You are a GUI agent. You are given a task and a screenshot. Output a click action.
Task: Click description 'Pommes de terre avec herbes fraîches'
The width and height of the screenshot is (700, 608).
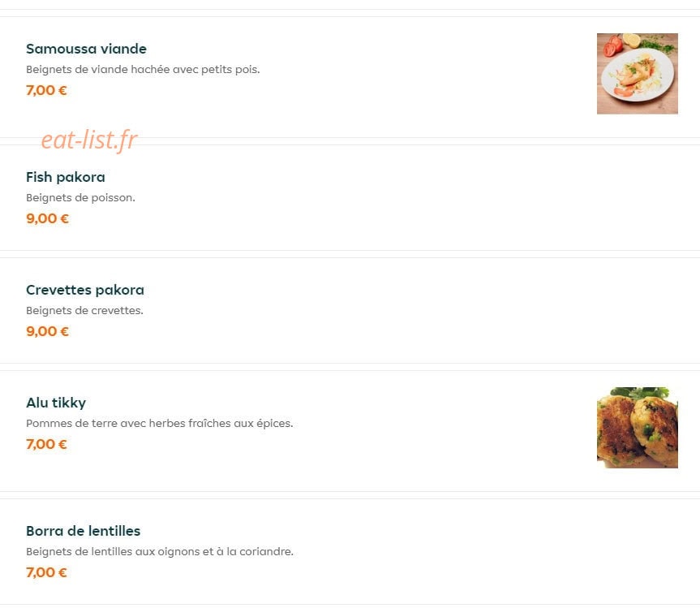[129, 424]
